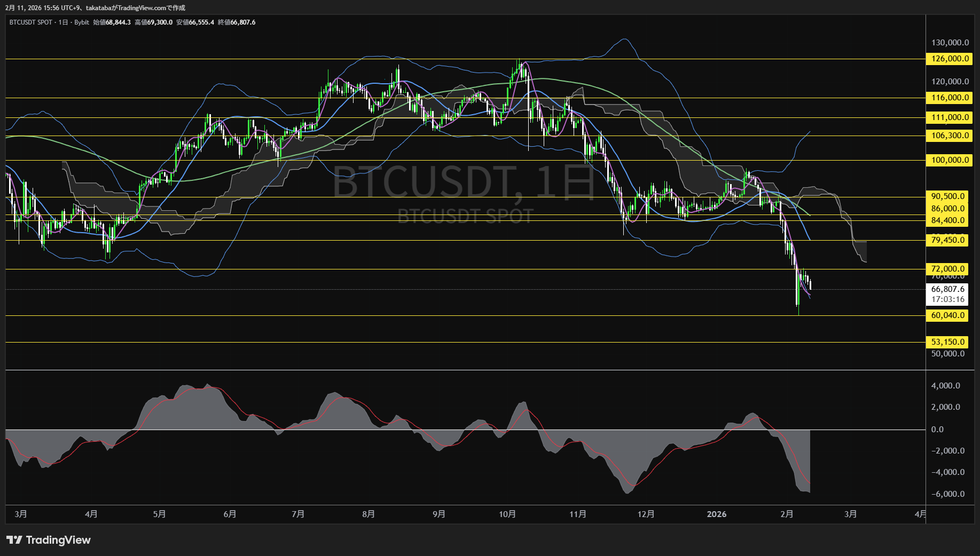Select the 53,150.0 price level label
The height and width of the screenshot is (556, 980).
947,341
